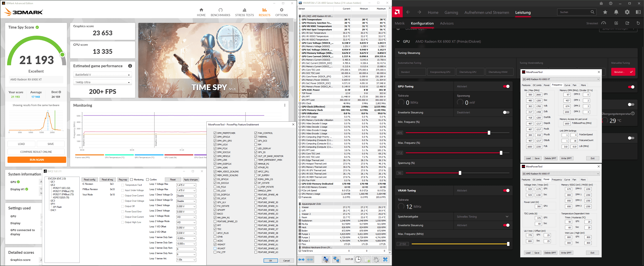Screen dimensions: 644x266
Task: Toggle GPU Erweiterte Steuerung Deaktiviert switch
Action: 506,112
